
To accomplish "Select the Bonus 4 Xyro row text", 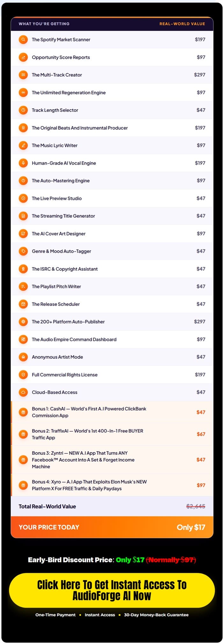I will tap(89, 485).
